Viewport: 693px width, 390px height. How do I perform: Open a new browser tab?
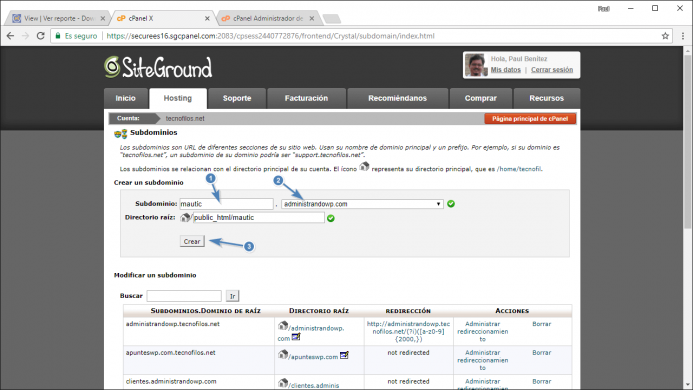(331, 19)
